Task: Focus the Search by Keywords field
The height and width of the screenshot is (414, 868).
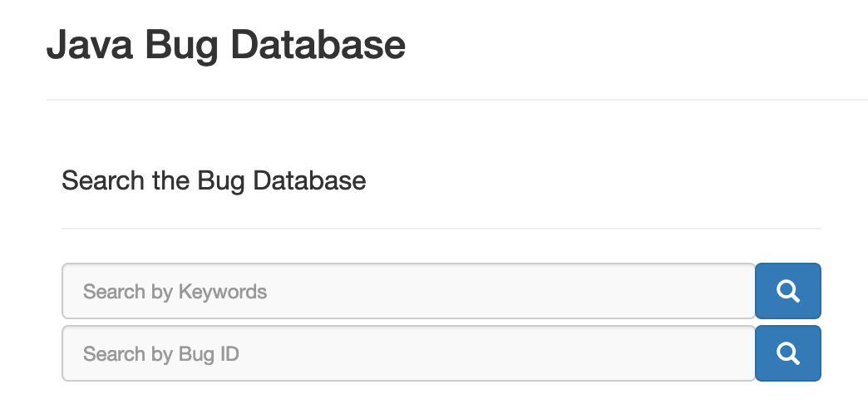Action: click(x=408, y=291)
